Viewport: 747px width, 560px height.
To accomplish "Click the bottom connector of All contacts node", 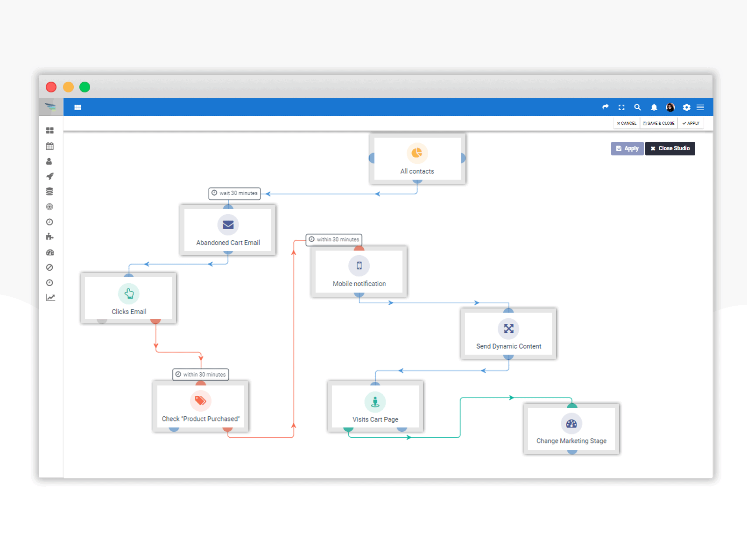I will [417, 181].
